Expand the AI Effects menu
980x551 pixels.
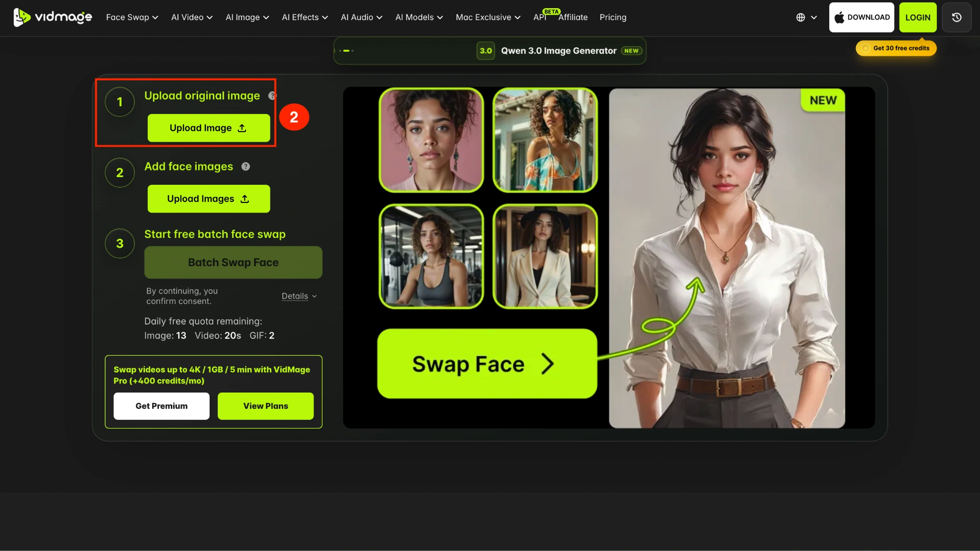305,17
